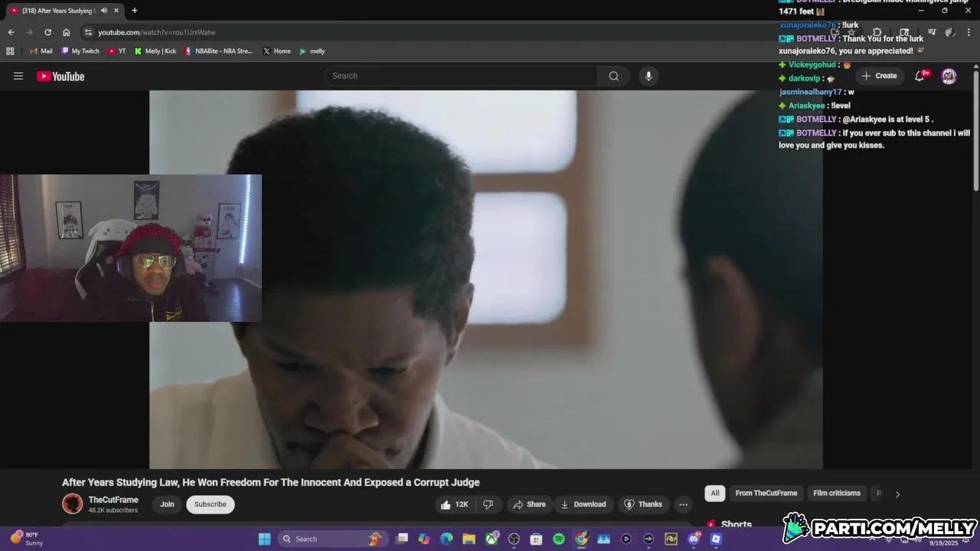Open the Xbox app on the taskbar
This screenshot has height=551, width=980.
(x=492, y=539)
